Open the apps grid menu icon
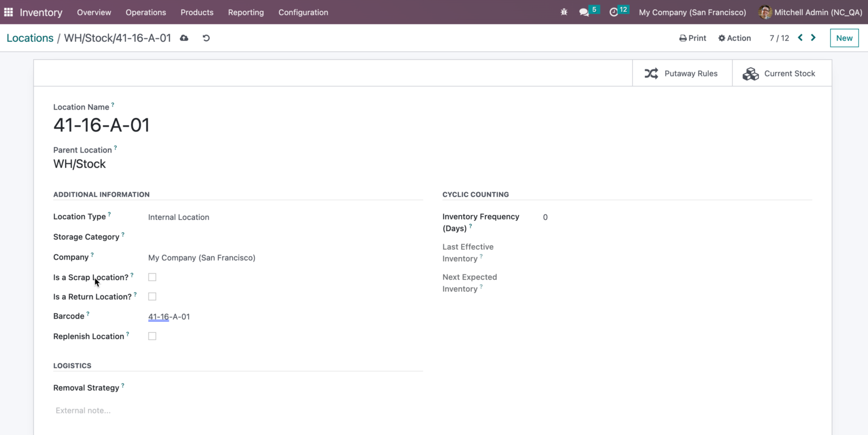The height and width of the screenshot is (435, 868). click(x=8, y=12)
